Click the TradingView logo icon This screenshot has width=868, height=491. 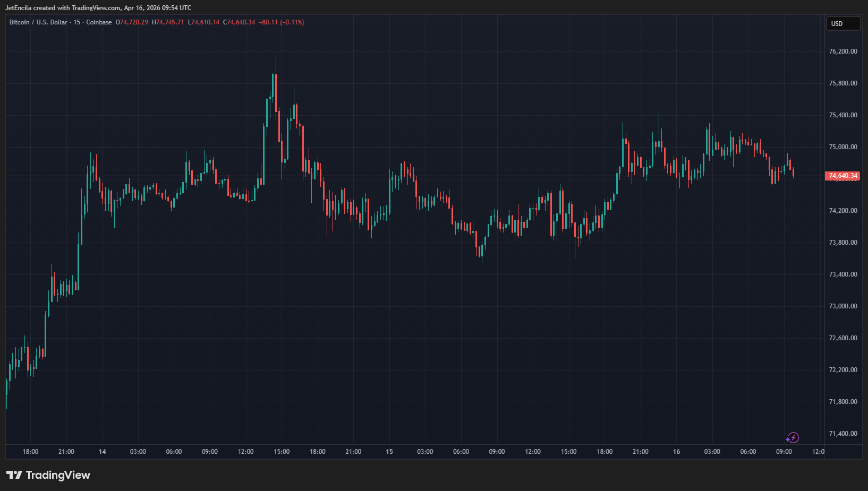(x=14, y=475)
